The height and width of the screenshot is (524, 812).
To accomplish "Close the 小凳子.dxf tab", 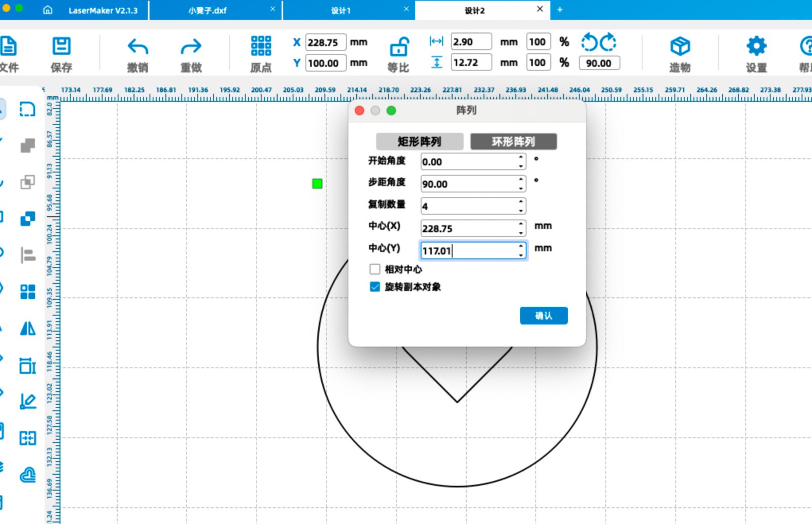I will tap(273, 9).
